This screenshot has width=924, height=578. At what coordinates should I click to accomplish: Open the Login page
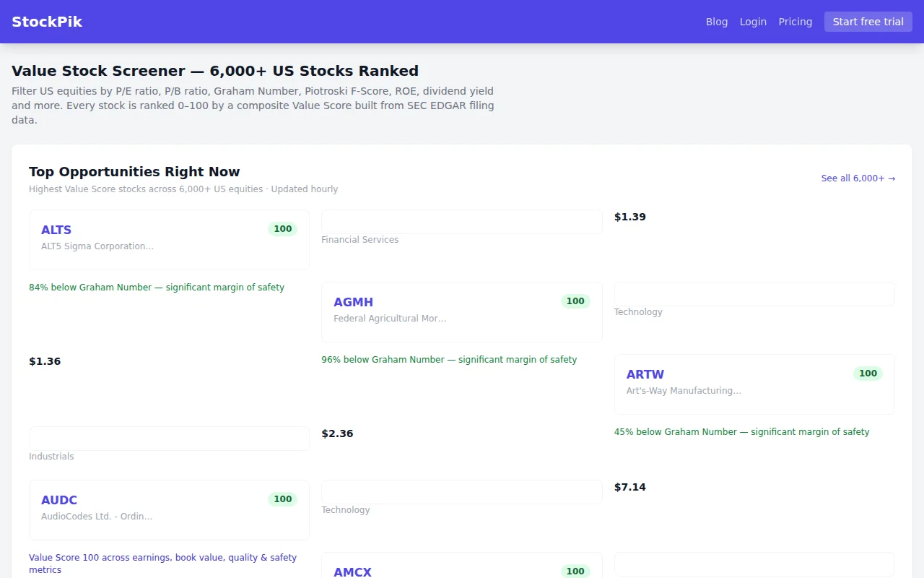tap(753, 22)
